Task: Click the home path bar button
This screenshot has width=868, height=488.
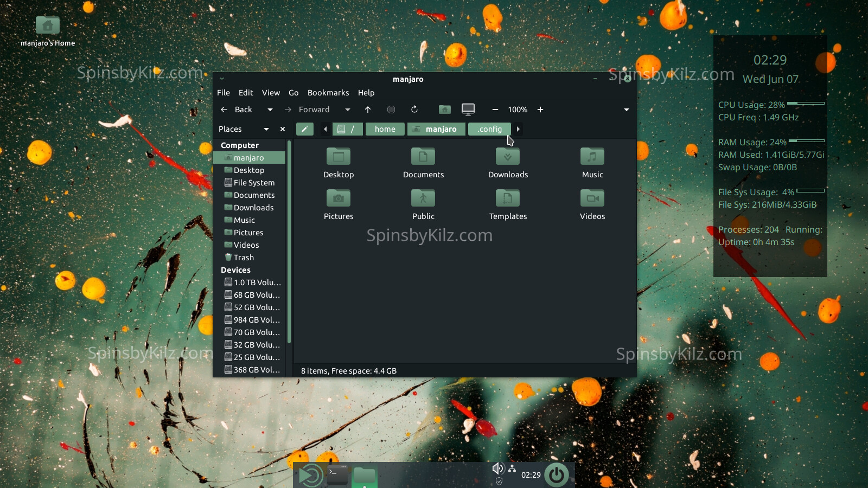Action: (385, 129)
